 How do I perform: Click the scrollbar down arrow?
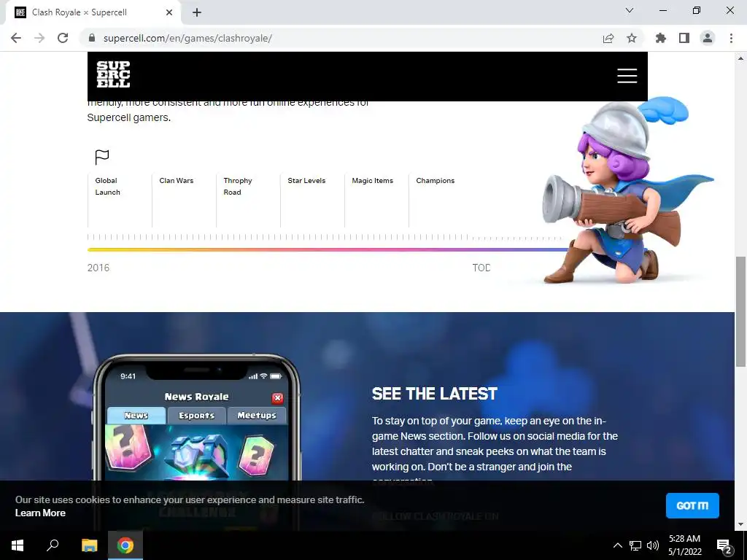click(x=740, y=524)
